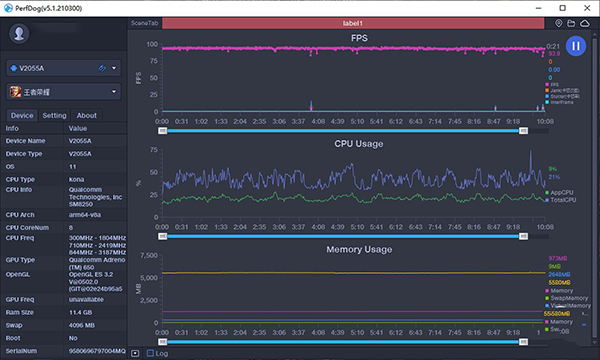Toggle the SwapMemory legend series
The width and height of the screenshot is (600, 360).
point(567,298)
